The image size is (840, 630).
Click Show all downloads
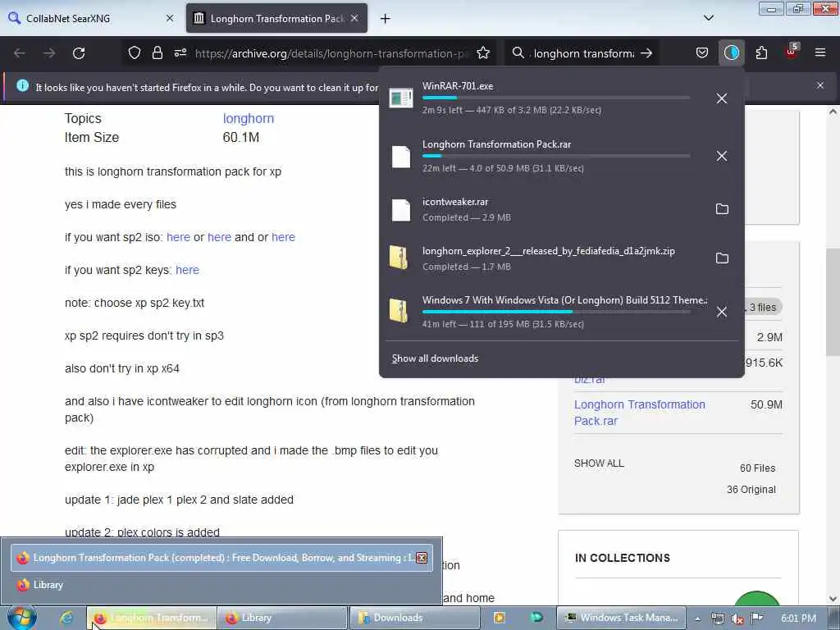click(435, 358)
